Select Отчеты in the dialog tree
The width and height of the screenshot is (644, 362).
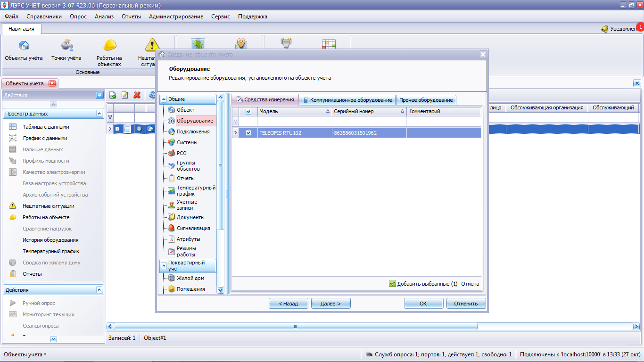click(x=185, y=178)
